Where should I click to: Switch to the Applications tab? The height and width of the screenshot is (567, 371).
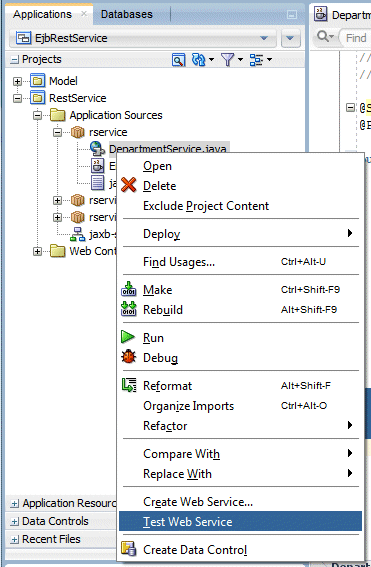point(42,14)
